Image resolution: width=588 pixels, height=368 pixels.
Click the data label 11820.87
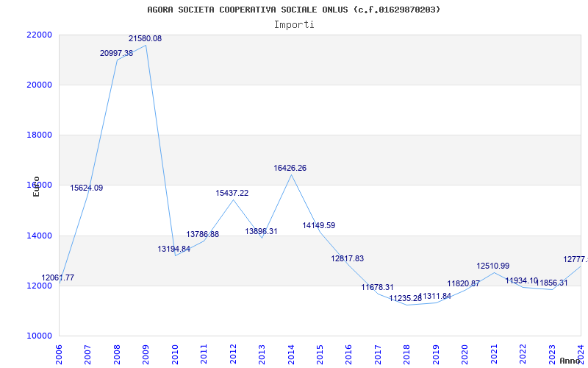(x=464, y=284)
